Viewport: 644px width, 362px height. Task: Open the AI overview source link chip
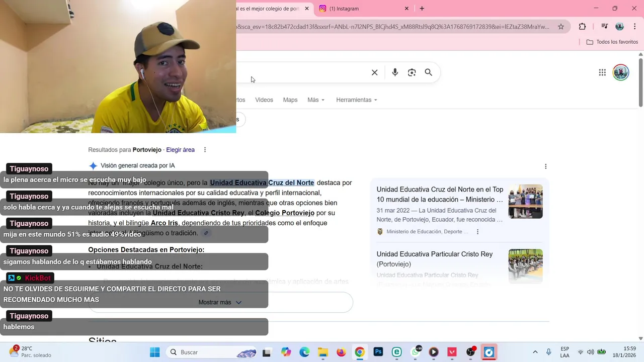point(206,233)
